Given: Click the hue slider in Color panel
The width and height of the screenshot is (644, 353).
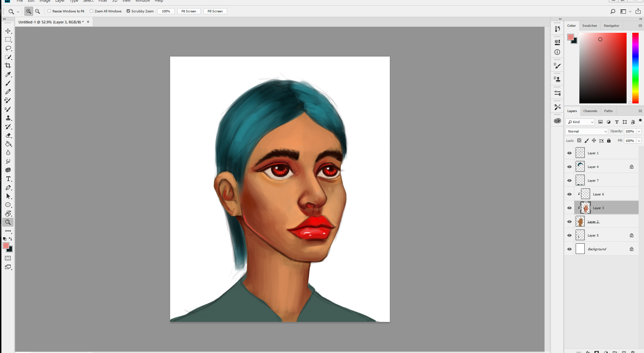Looking at the screenshot, I should click(635, 68).
